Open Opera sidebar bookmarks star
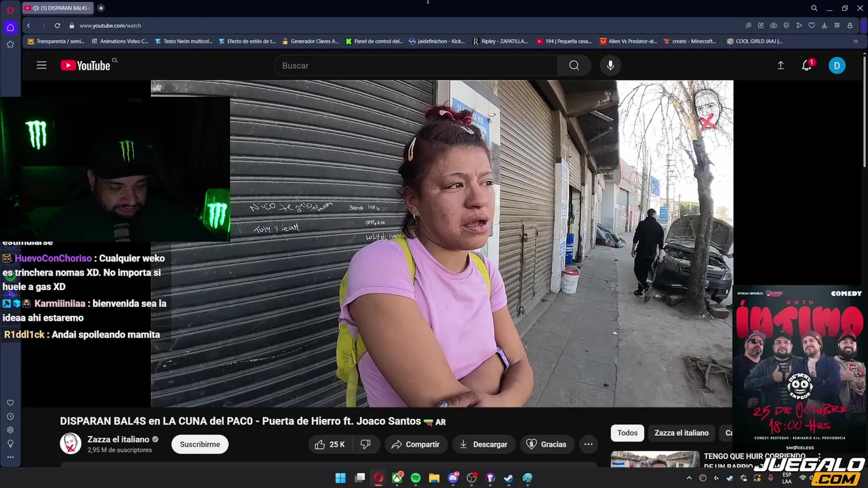Viewport: 868px width, 488px height. [x=10, y=44]
